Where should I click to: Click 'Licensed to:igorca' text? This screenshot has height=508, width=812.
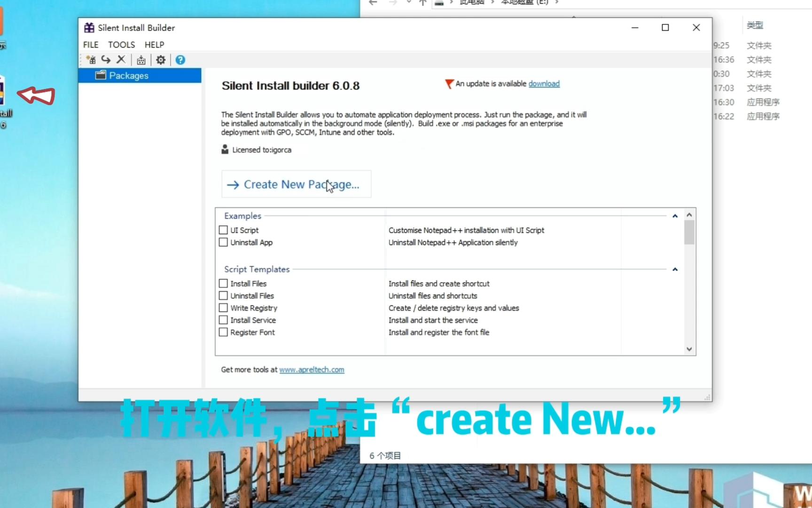[x=262, y=150]
